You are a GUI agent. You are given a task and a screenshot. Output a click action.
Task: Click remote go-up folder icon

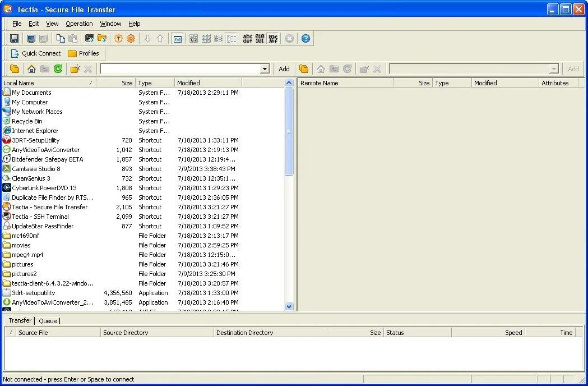(334, 68)
